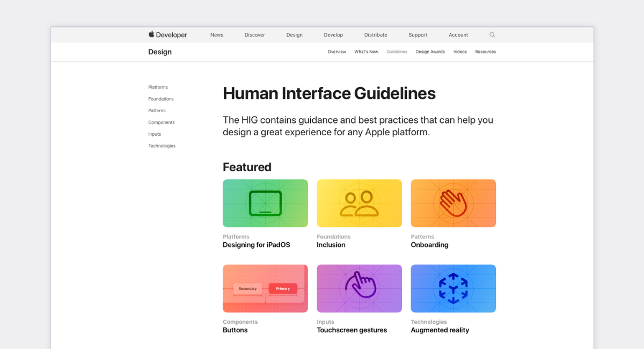Viewport: 644px width, 349px height.
Task: Go to Discover in the top navigation
Action: pos(255,35)
